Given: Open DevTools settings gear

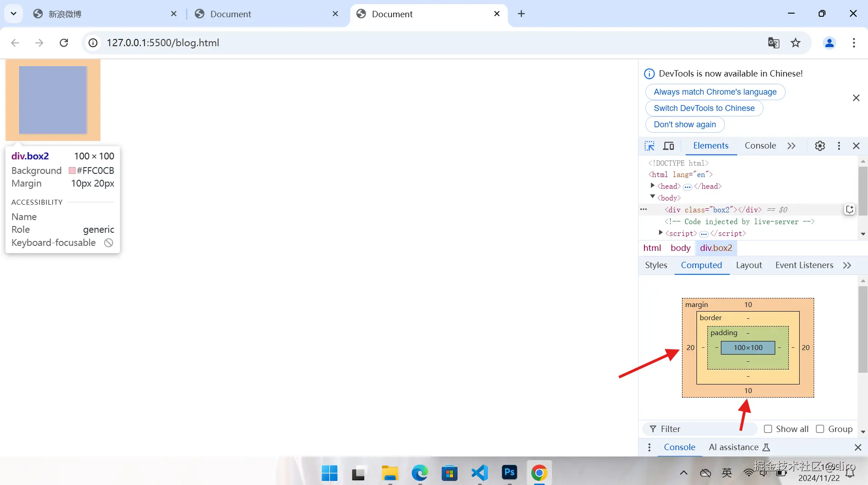Looking at the screenshot, I should 820,146.
